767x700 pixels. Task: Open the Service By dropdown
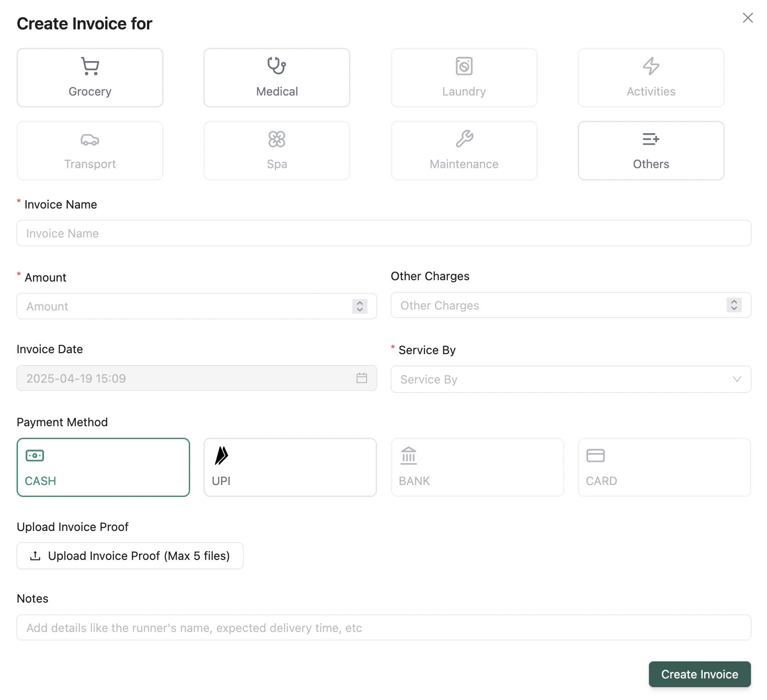pyautogui.click(x=571, y=379)
